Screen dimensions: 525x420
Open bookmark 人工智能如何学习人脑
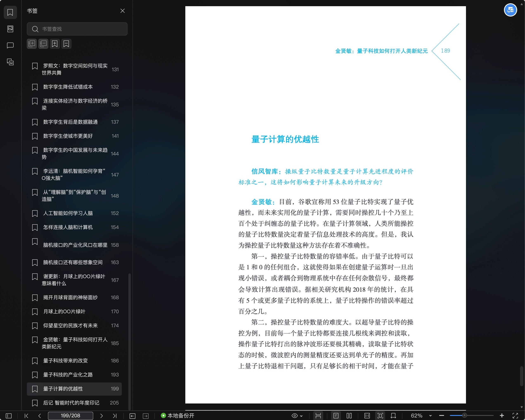74,213
